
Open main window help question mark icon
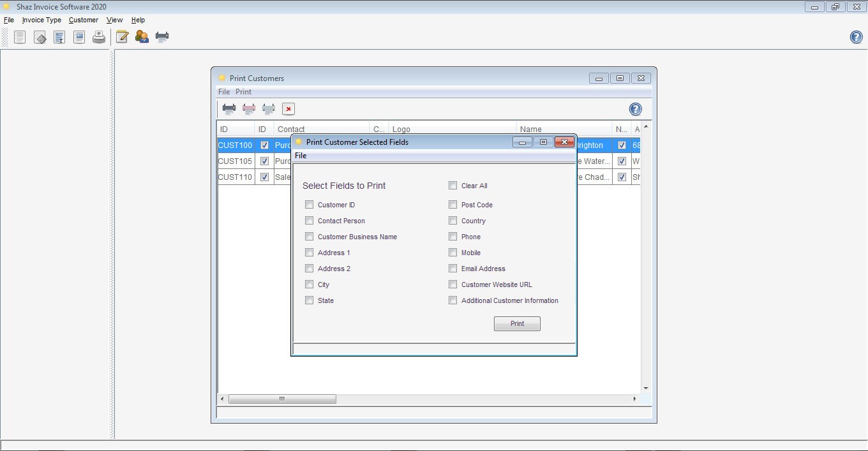click(857, 37)
